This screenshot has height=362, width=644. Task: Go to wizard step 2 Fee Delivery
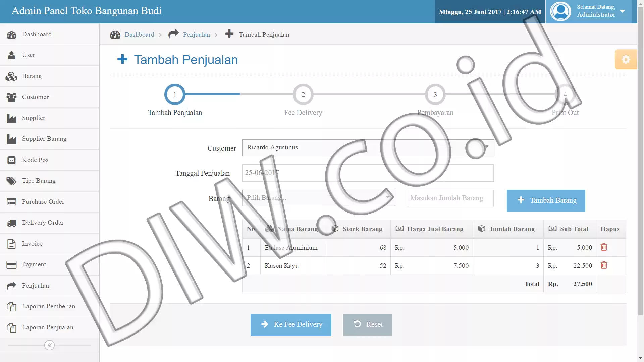(x=303, y=95)
